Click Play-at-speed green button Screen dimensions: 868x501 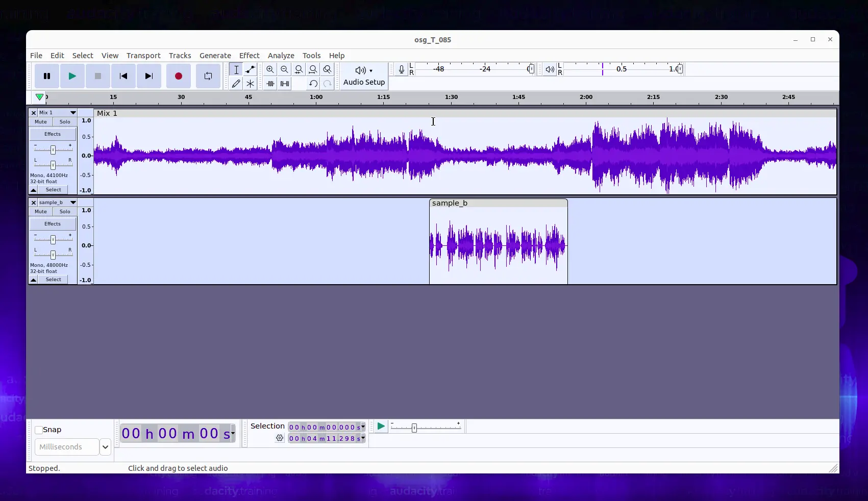tap(381, 427)
